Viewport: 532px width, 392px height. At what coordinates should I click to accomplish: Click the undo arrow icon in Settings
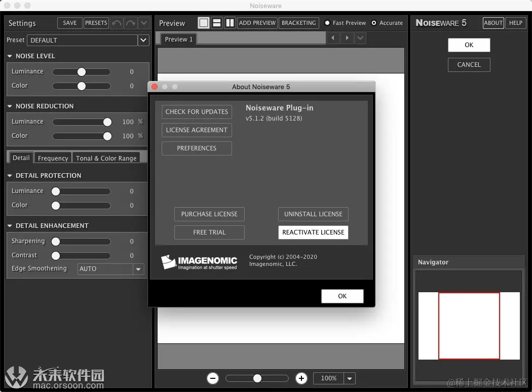(117, 23)
